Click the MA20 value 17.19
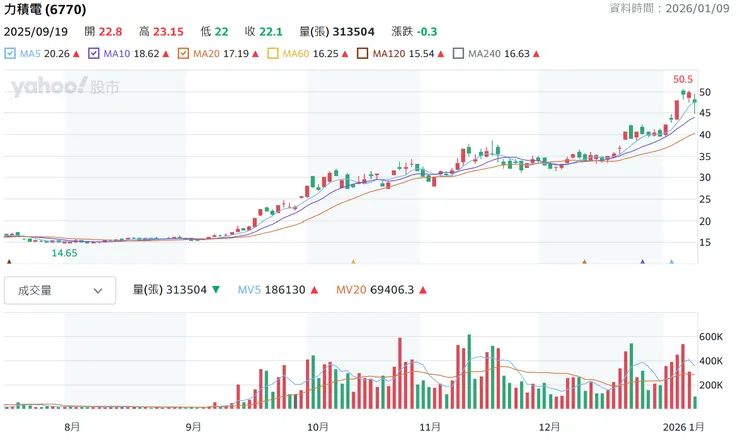Screen dimensions: 740x442 click(236, 53)
